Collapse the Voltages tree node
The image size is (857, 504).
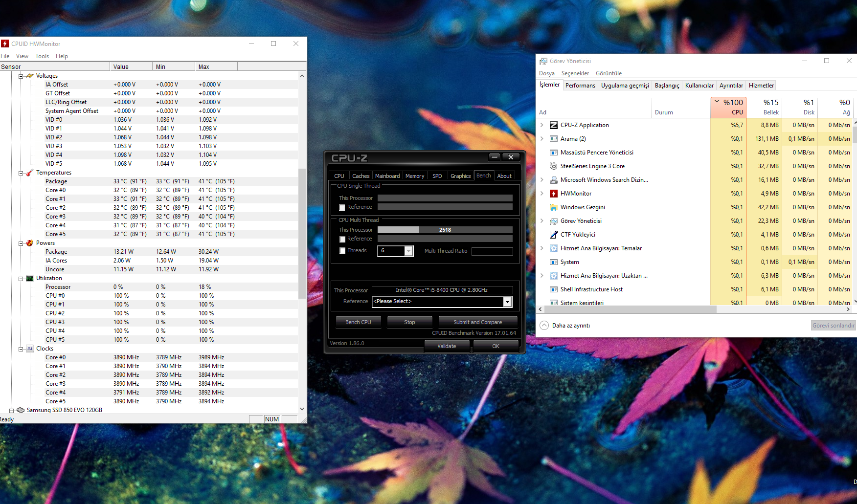pos(21,76)
